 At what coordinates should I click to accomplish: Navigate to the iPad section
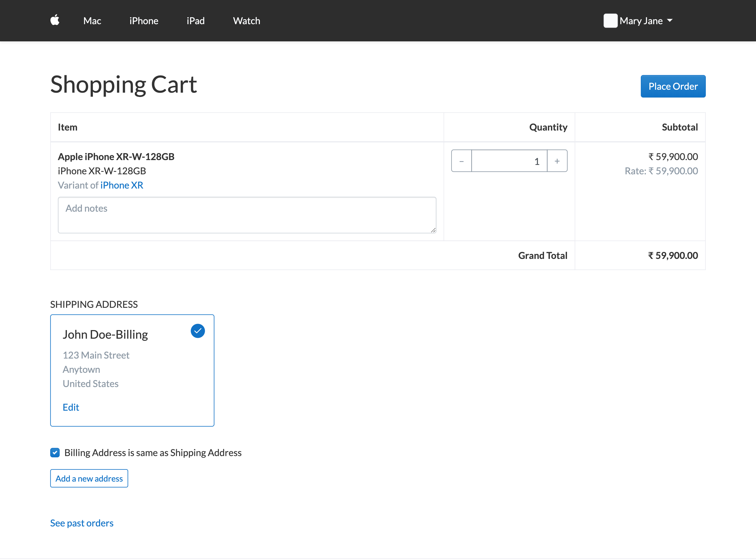pos(195,21)
